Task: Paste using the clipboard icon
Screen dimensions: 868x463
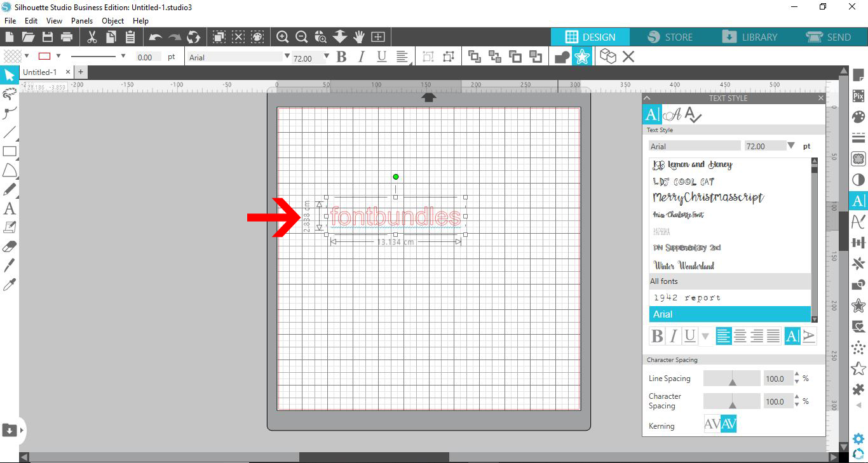Action: pyautogui.click(x=130, y=37)
